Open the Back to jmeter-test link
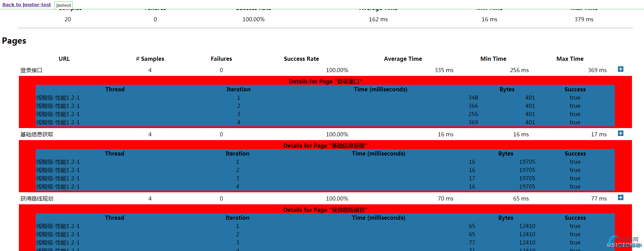The image size is (644, 251). point(27,4)
